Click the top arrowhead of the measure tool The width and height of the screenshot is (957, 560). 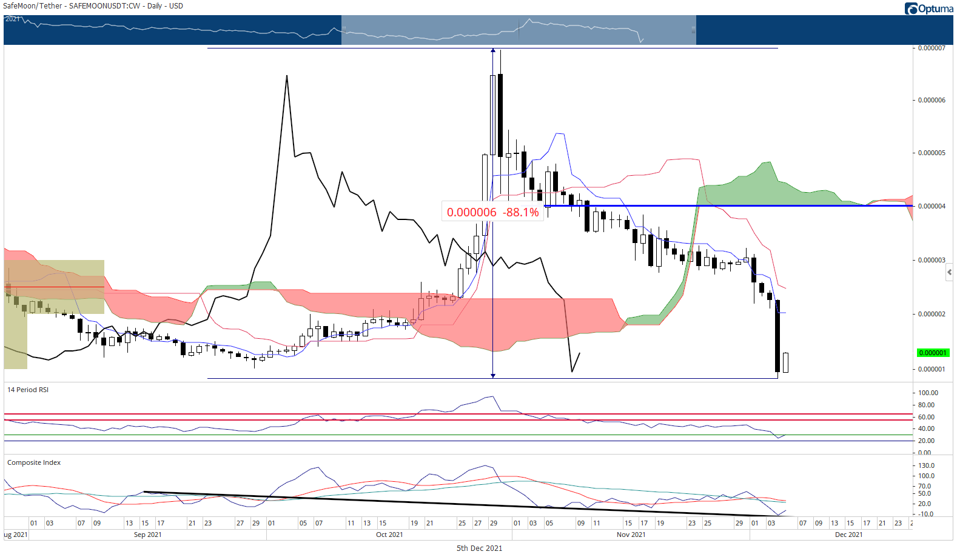click(x=493, y=51)
